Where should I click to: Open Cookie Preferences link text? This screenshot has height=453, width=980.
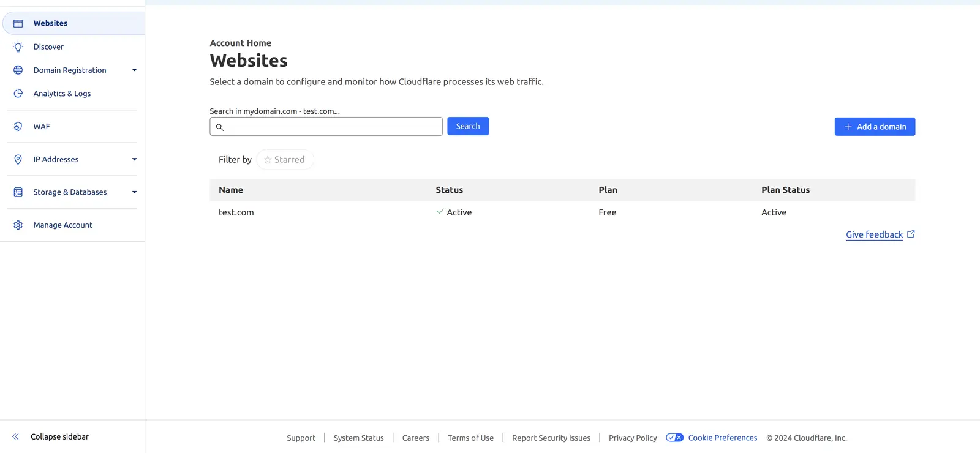(723, 438)
